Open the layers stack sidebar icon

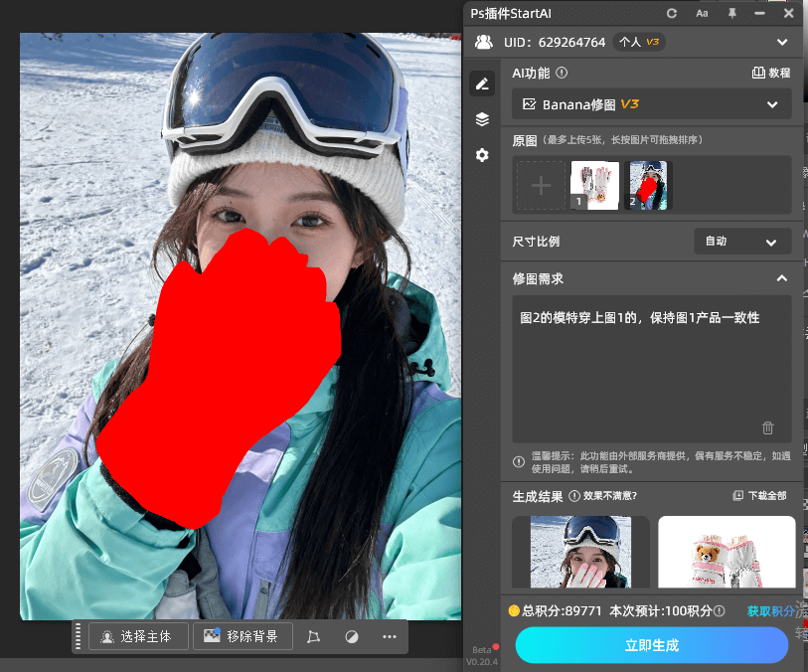click(482, 119)
